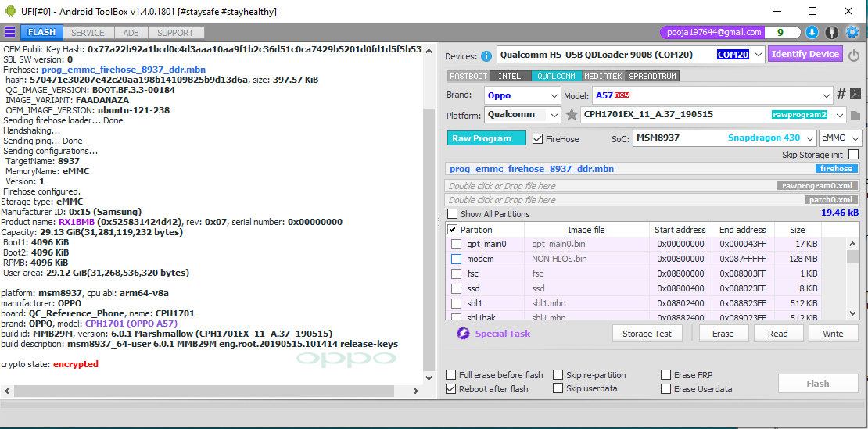Enable Skip re-partition option

(x=558, y=375)
